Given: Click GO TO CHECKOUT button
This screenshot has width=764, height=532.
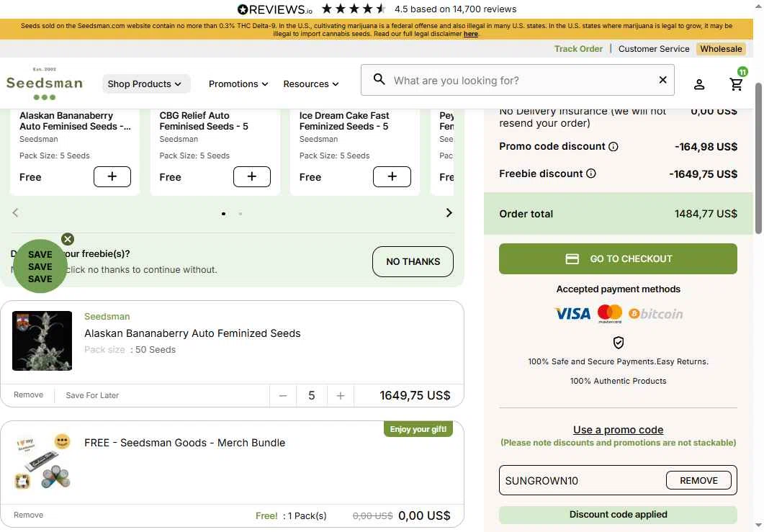Looking at the screenshot, I should [618, 258].
